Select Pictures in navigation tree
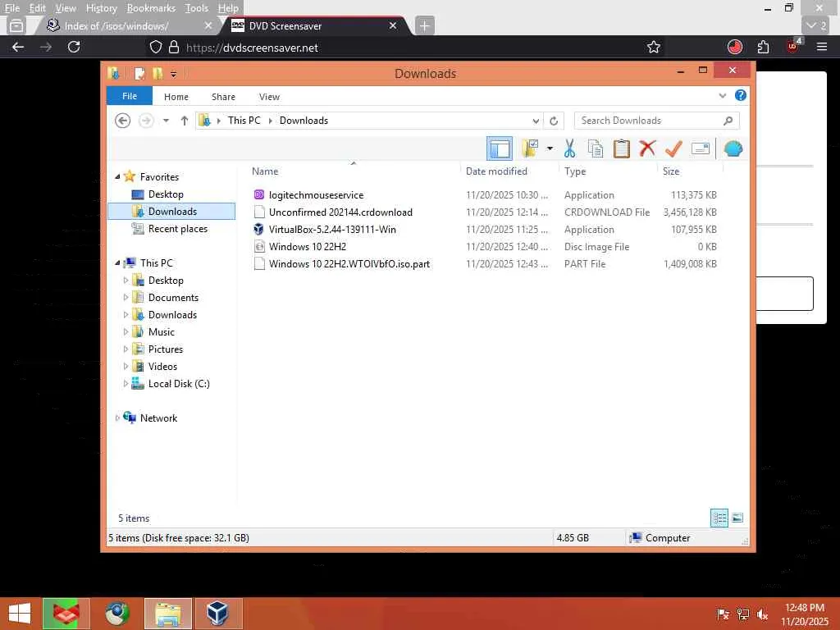Image resolution: width=840 pixels, height=630 pixels. click(x=166, y=349)
